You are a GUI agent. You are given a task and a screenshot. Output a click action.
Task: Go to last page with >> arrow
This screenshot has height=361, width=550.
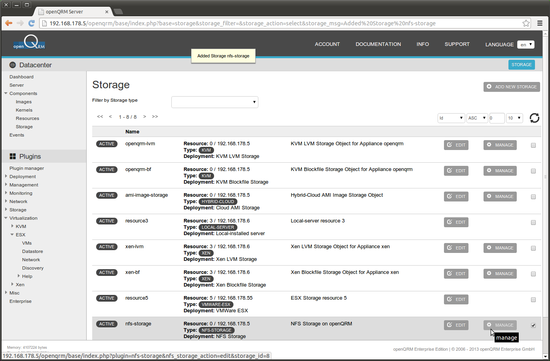click(x=155, y=116)
